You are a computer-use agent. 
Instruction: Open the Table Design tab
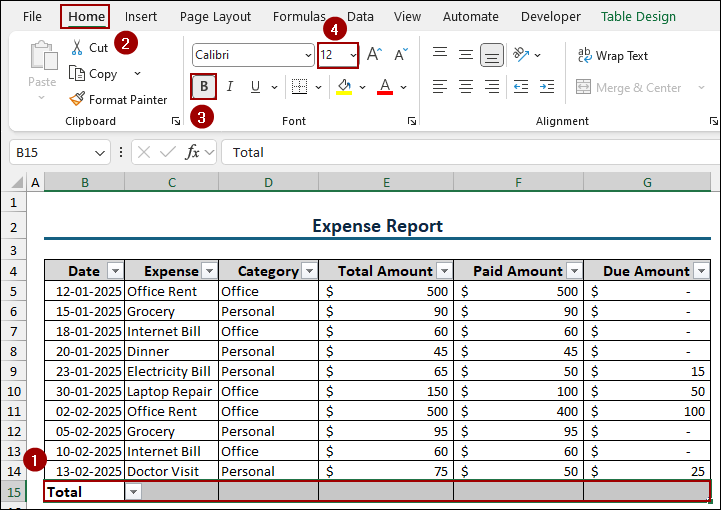click(638, 17)
